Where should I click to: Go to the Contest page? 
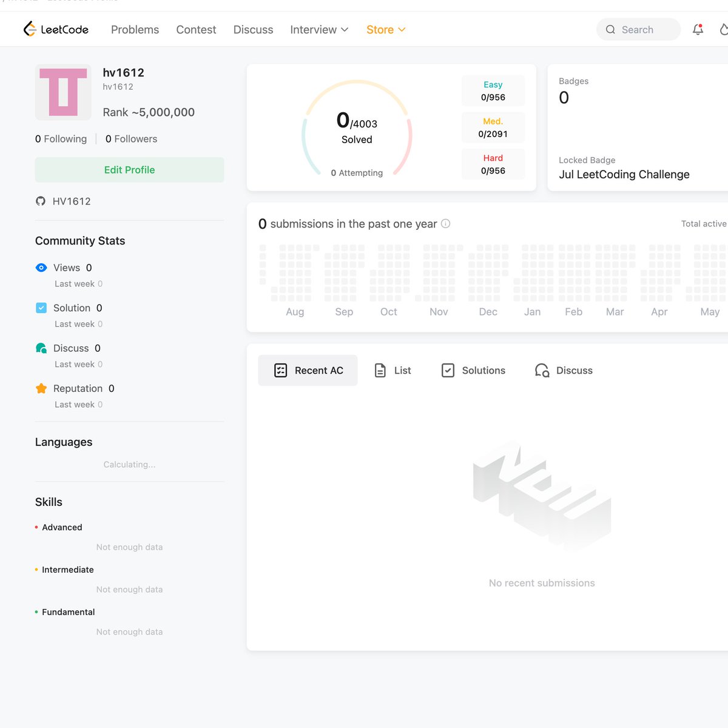196,30
